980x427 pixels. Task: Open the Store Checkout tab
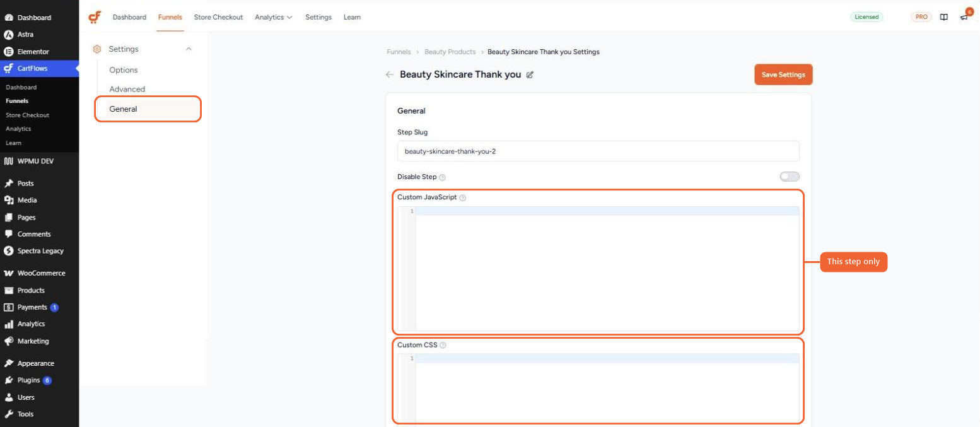coord(218,17)
